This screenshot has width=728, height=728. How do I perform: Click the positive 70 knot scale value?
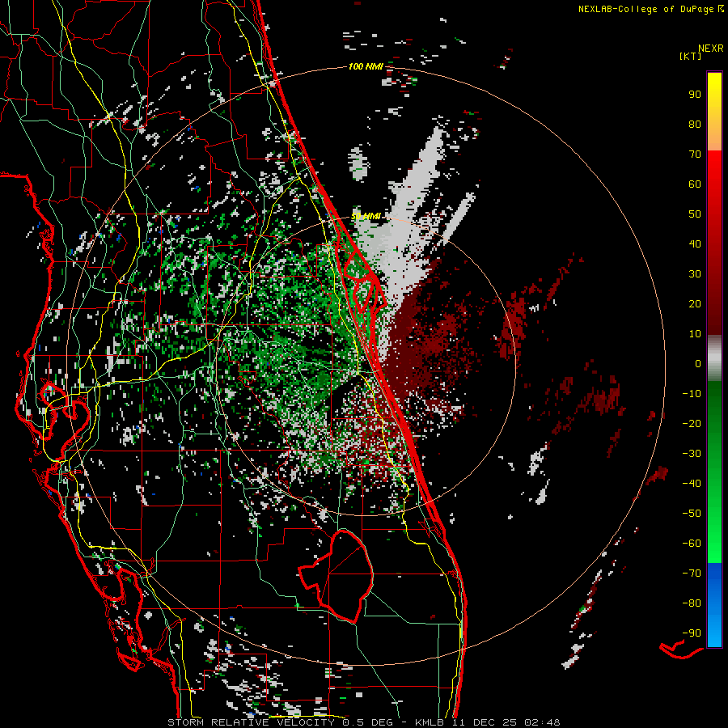pyautogui.click(x=695, y=154)
